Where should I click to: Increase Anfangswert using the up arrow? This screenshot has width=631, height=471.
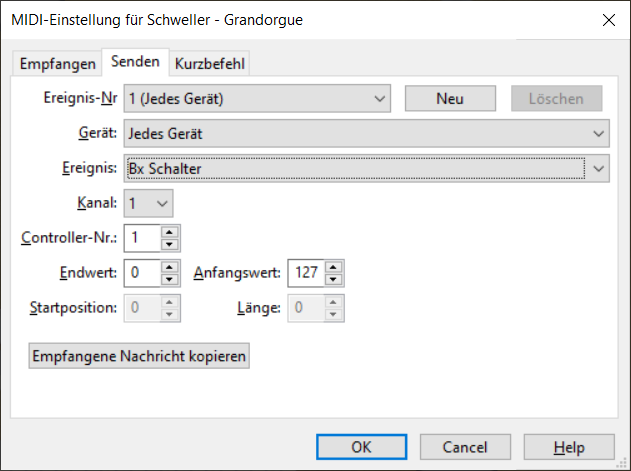coord(334,266)
